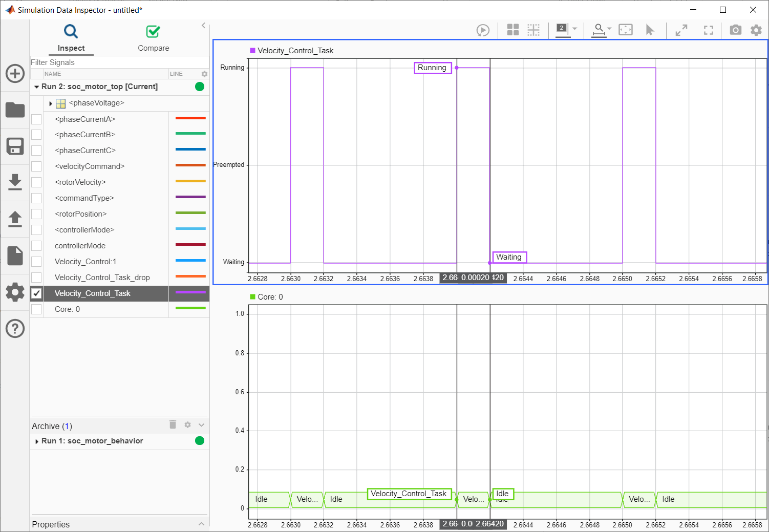Open the save session disk icon
This screenshot has height=532, width=769.
[15, 146]
